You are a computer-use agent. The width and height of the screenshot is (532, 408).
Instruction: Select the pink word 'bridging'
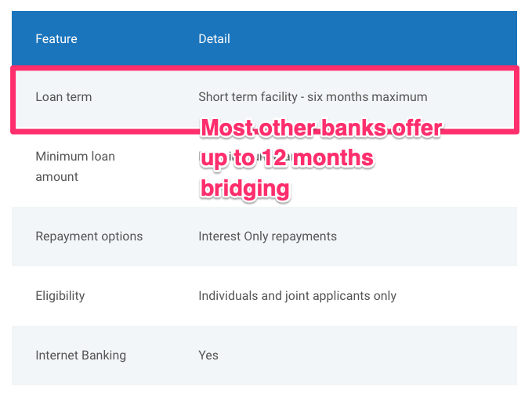pyautogui.click(x=245, y=189)
